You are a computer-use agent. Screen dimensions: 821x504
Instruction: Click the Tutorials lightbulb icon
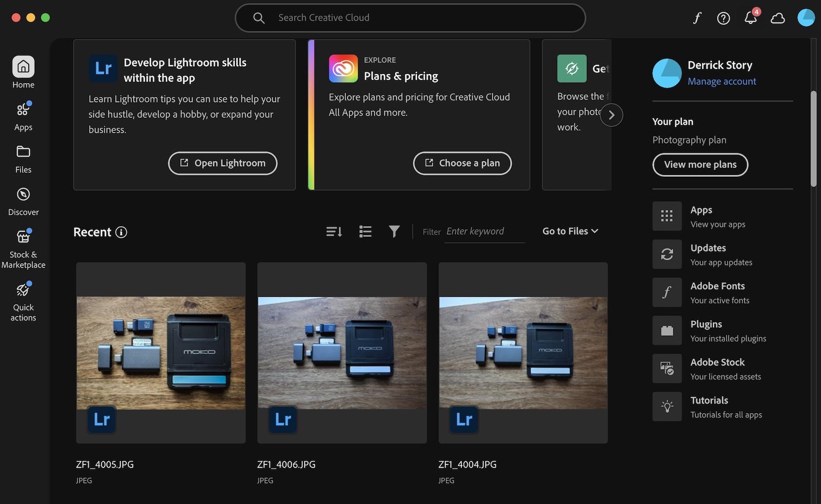click(x=667, y=406)
